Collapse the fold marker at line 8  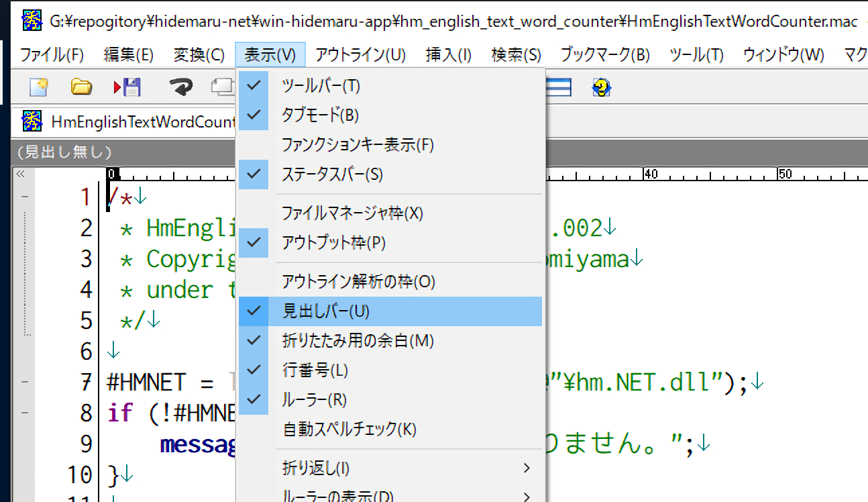(25, 413)
